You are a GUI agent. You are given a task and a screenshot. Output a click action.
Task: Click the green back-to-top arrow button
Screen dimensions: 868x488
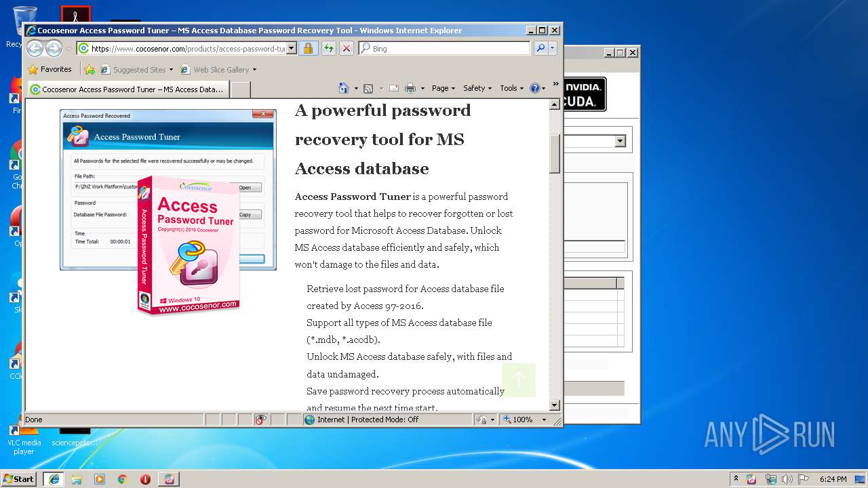(519, 380)
